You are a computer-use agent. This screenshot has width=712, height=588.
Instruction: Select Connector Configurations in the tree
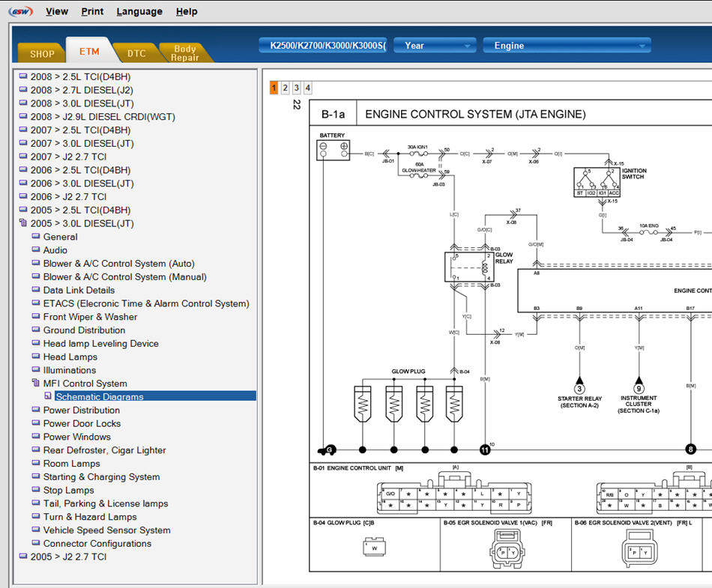tap(97, 543)
